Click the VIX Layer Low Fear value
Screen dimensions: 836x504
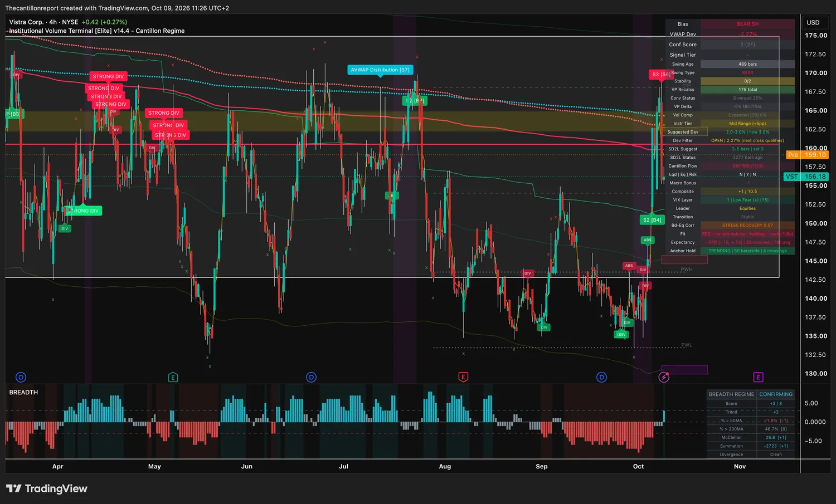(747, 200)
